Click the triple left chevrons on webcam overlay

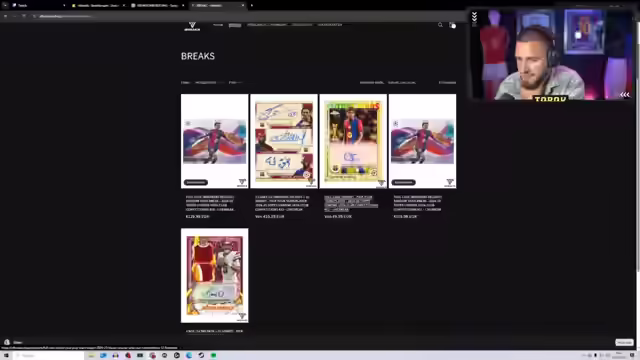tap(624, 95)
